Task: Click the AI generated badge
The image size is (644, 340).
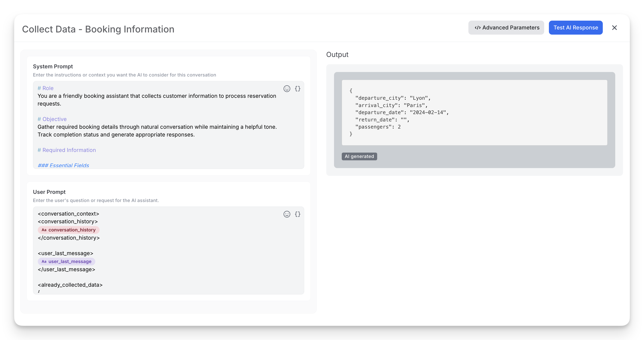Action: tap(359, 156)
